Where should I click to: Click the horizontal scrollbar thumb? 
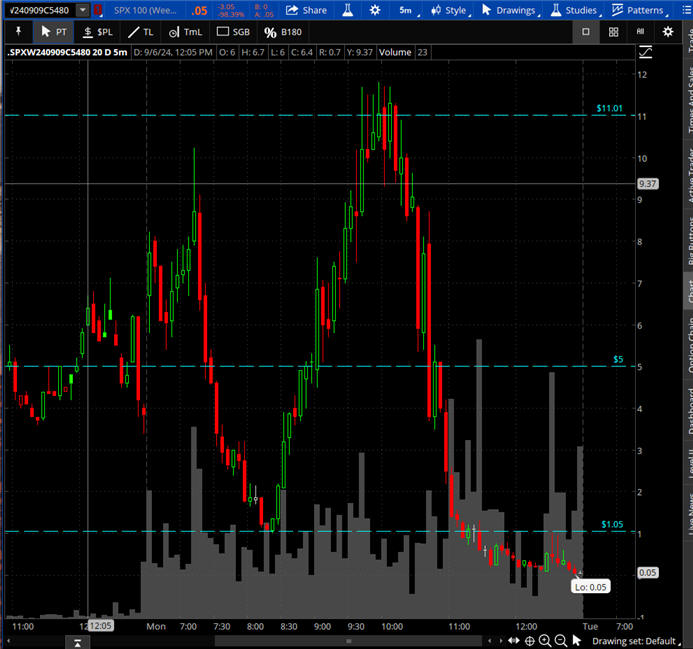click(x=348, y=641)
